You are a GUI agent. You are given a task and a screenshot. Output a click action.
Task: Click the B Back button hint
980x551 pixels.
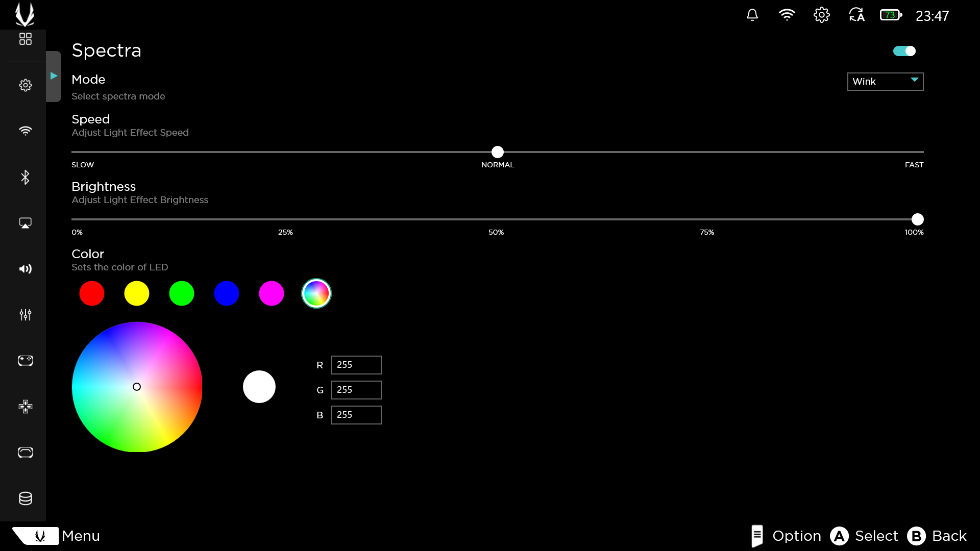tap(937, 536)
